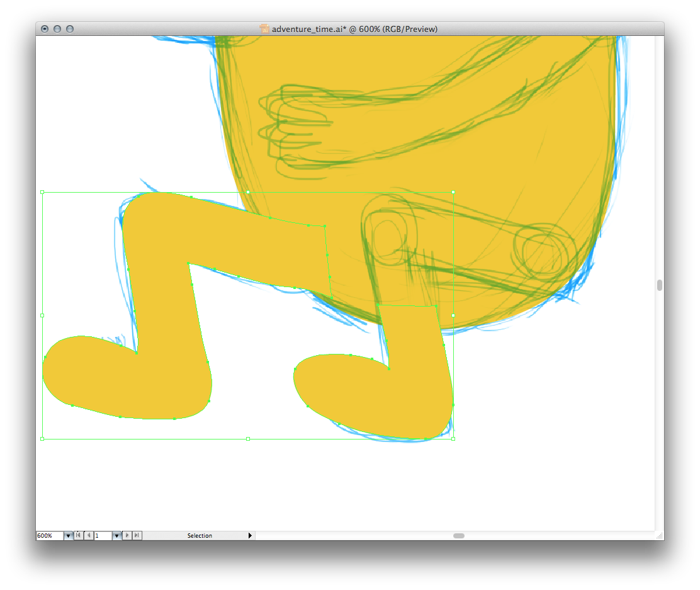Click the window resize grip corner
The image size is (700, 590).
click(x=659, y=536)
